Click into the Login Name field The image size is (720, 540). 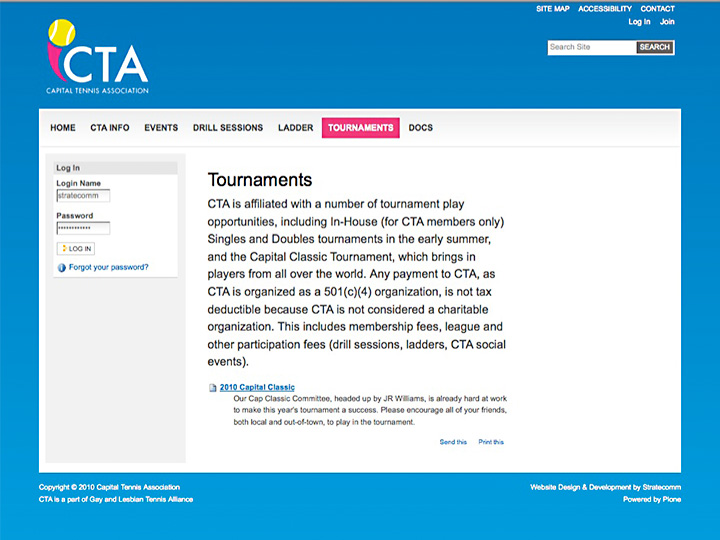pos(83,196)
